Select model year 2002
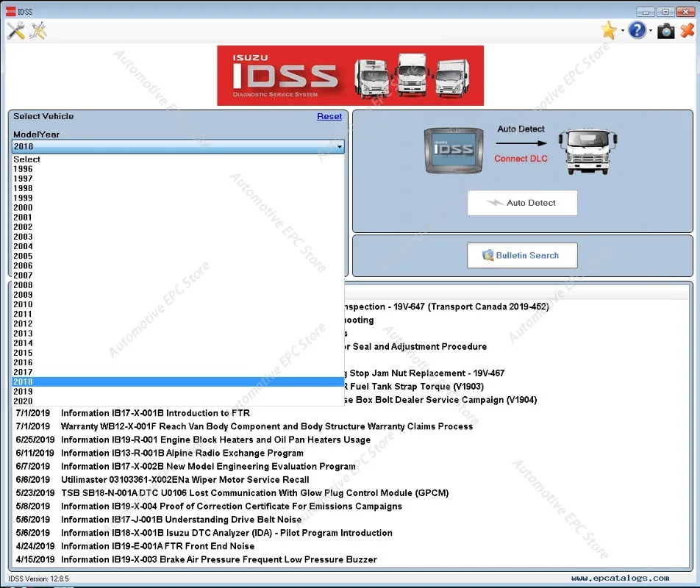 [x=178, y=227]
